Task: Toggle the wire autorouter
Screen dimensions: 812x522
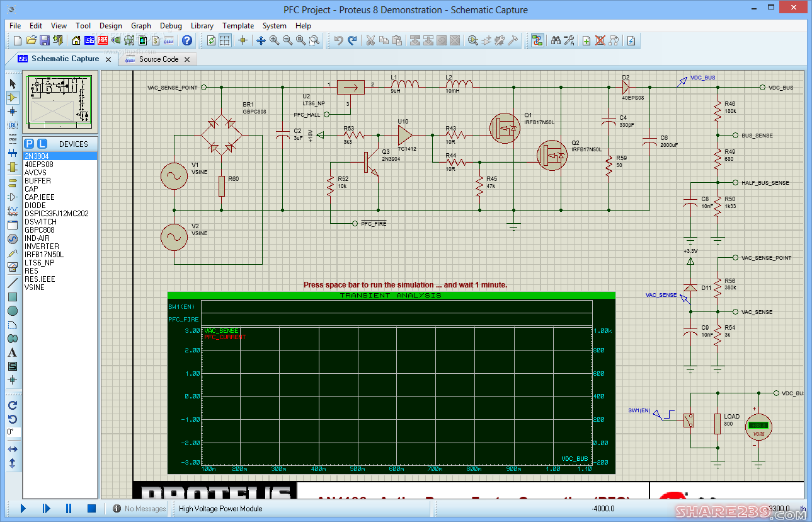Action: pyautogui.click(x=537, y=40)
